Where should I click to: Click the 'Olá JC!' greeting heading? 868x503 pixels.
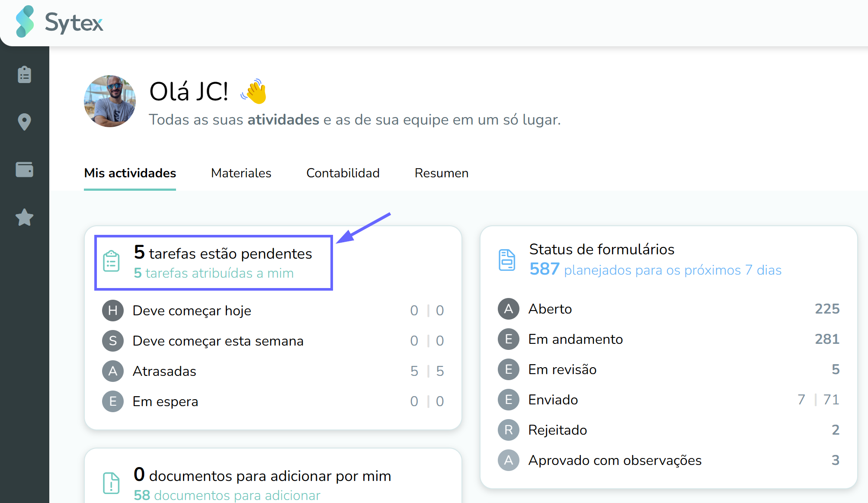(189, 91)
